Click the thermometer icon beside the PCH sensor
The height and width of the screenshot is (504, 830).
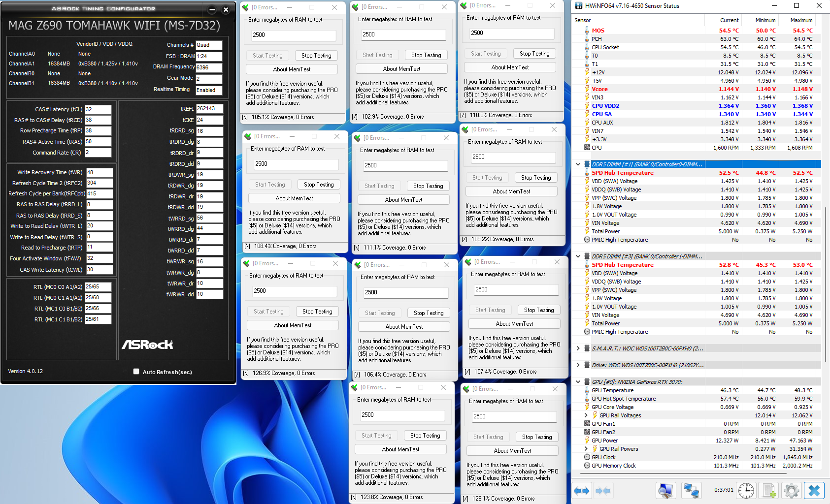(x=587, y=39)
